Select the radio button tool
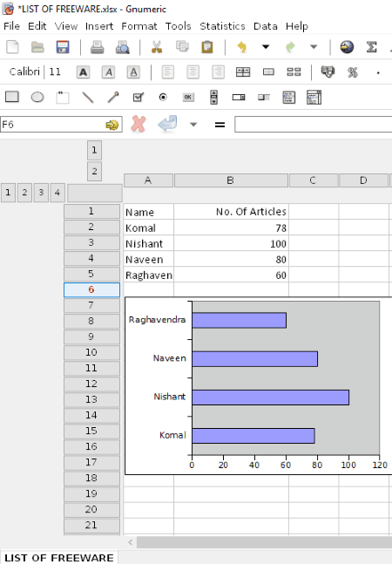The height and width of the screenshot is (564, 392). coord(163,97)
